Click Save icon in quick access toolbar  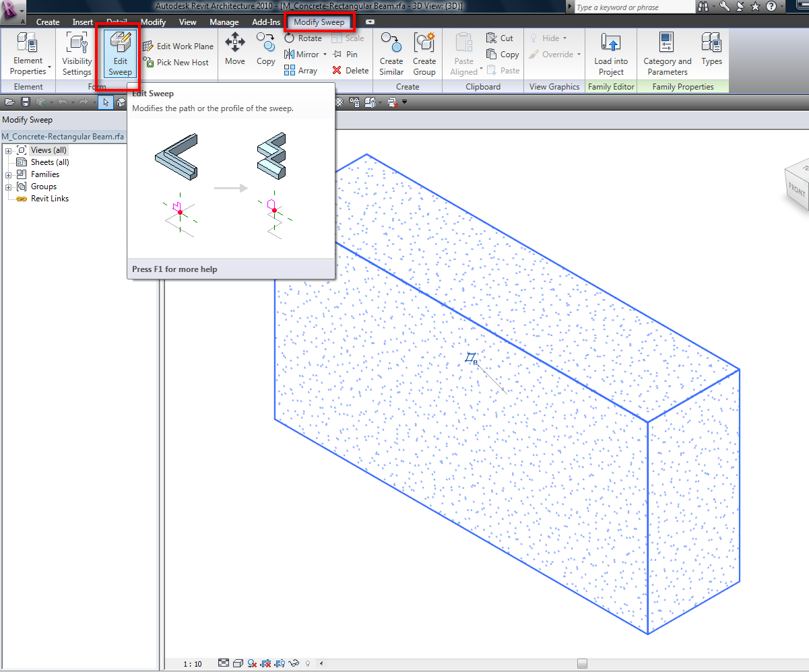[26, 102]
